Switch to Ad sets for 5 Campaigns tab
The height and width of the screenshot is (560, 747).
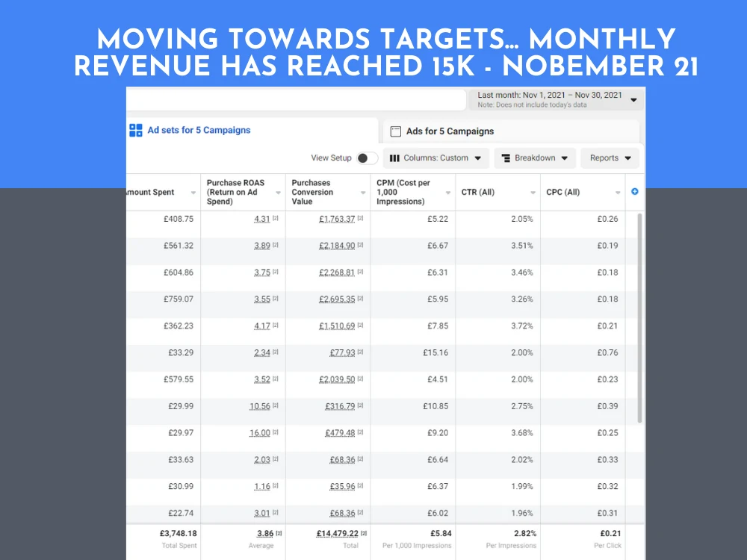199,131
